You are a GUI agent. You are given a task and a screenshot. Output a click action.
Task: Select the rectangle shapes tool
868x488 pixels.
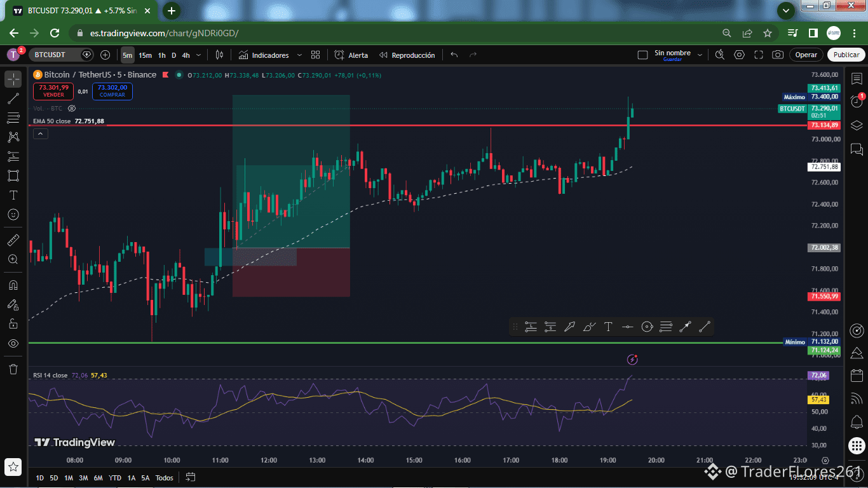point(13,175)
